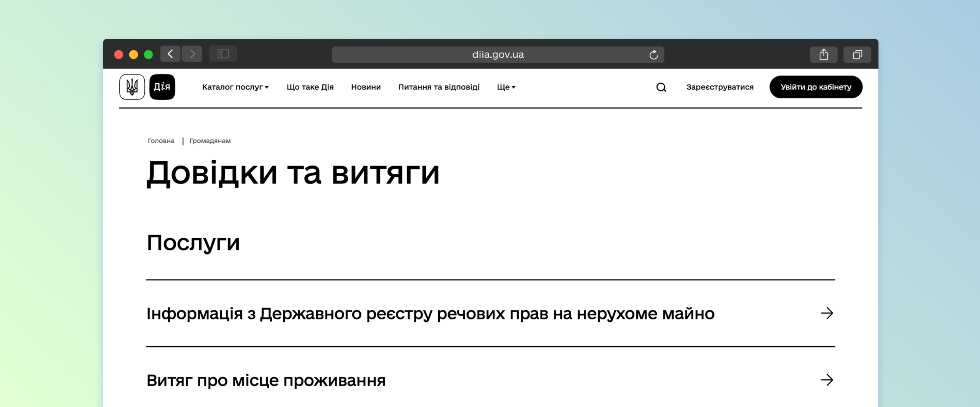Expand the Каталог послуг dropdown

point(235,87)
